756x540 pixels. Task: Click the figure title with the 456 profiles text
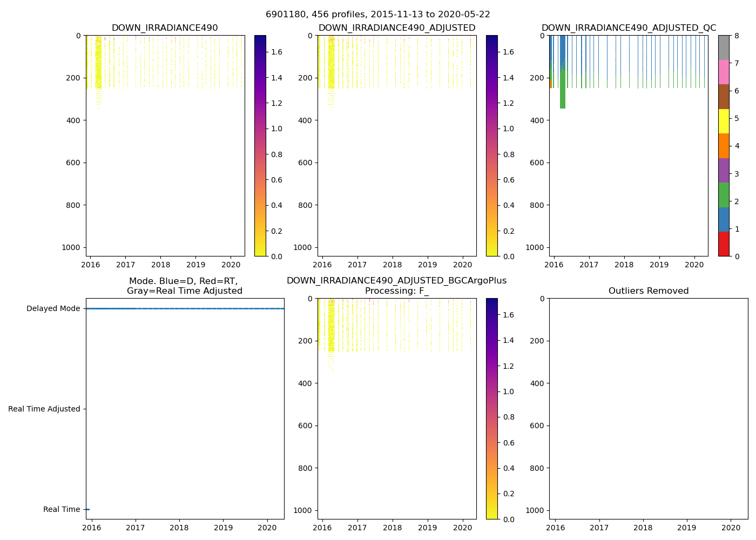tap(378, 15)
